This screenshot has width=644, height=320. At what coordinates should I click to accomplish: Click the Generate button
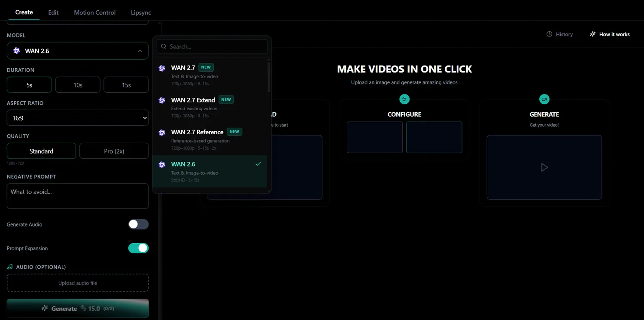point(78,308)
